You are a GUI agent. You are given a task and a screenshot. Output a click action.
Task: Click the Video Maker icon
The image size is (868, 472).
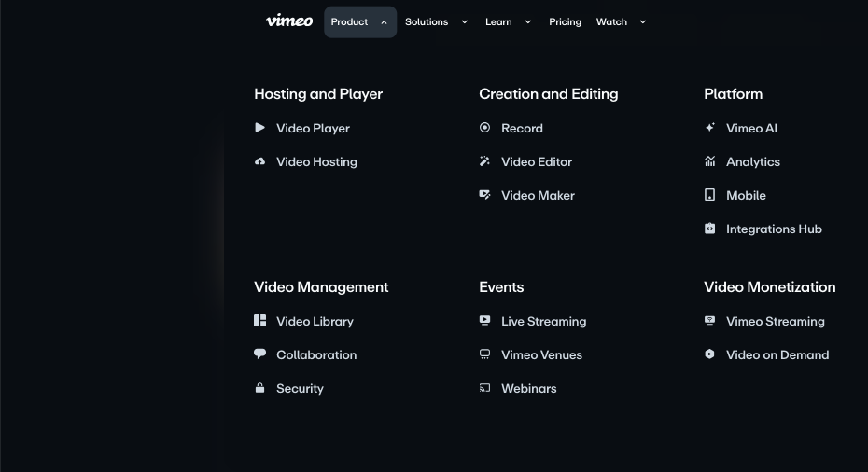(484, 195)
